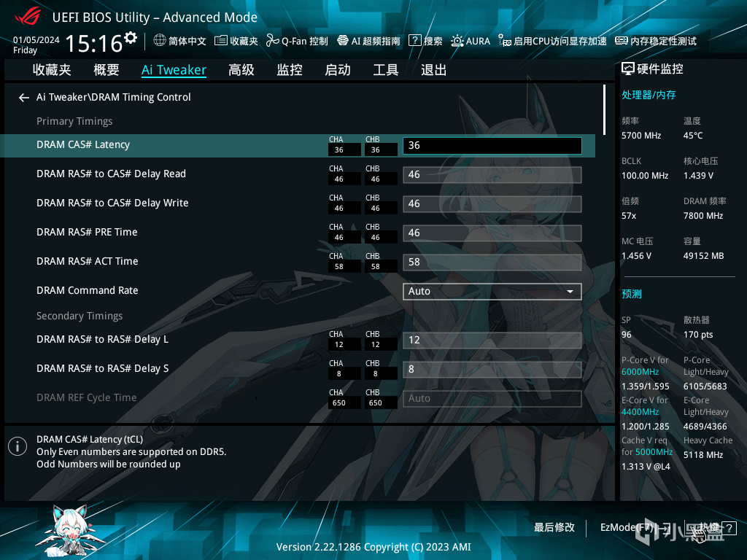The image size is (747, 560).
Task: Click the AURA light icon
Action: pyautogui.click(x=457, y=41)
